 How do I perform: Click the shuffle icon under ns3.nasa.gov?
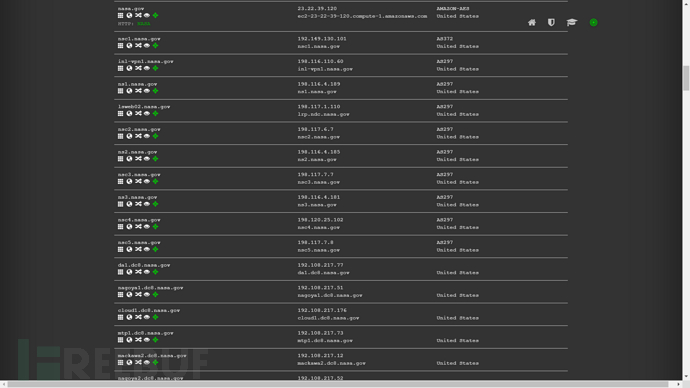(138, 204)
